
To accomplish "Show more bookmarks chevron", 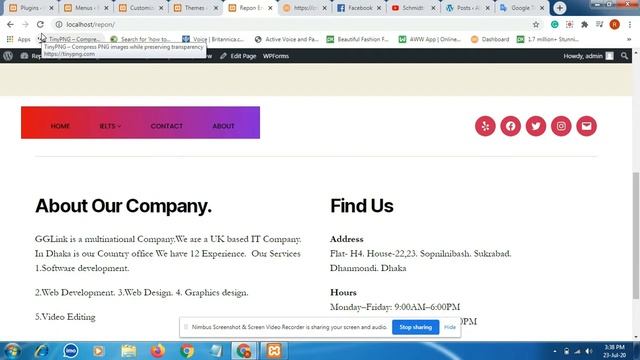I will coord(629,39).
